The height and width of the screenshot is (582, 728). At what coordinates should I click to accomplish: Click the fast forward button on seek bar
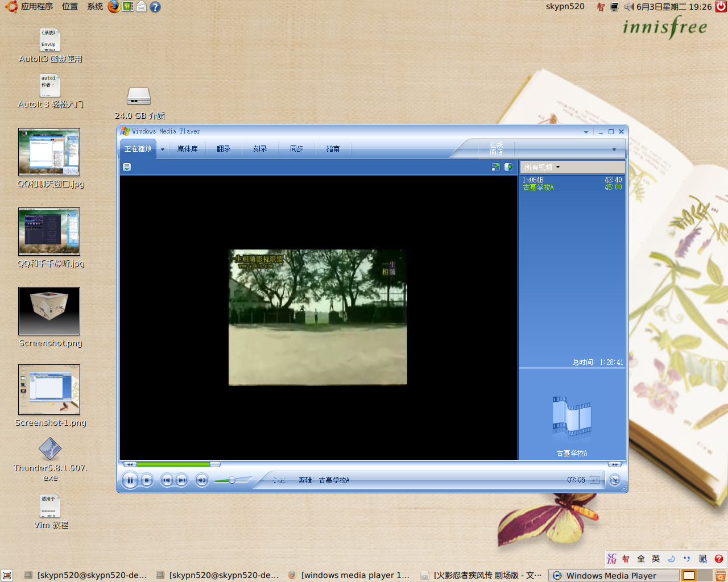(615, 464)
